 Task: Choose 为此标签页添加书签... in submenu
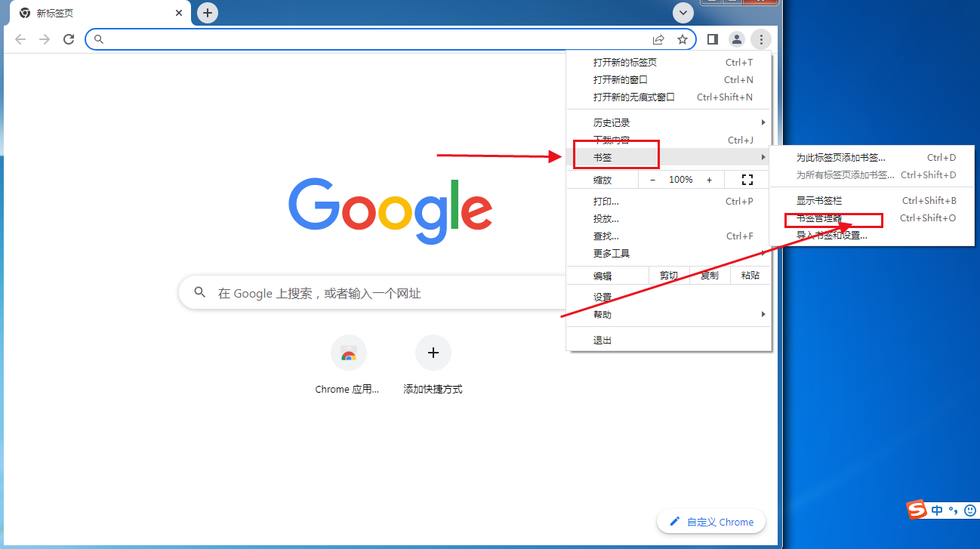coord(872,158)
